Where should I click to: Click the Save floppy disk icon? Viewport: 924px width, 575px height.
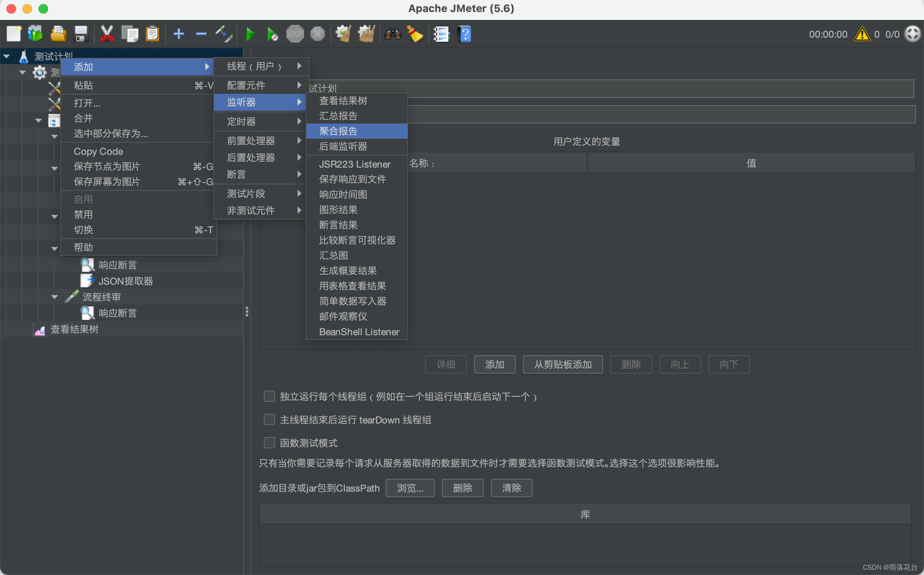[81, 34]
